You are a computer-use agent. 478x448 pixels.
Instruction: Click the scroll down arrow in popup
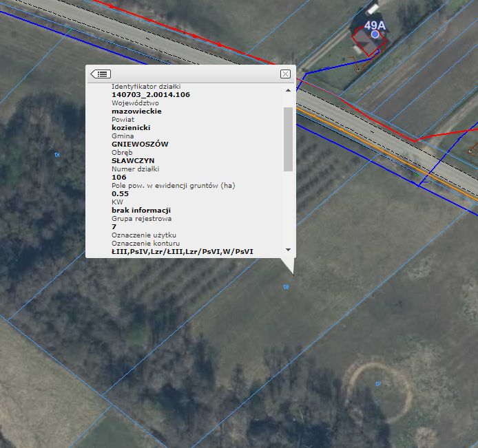288,250
